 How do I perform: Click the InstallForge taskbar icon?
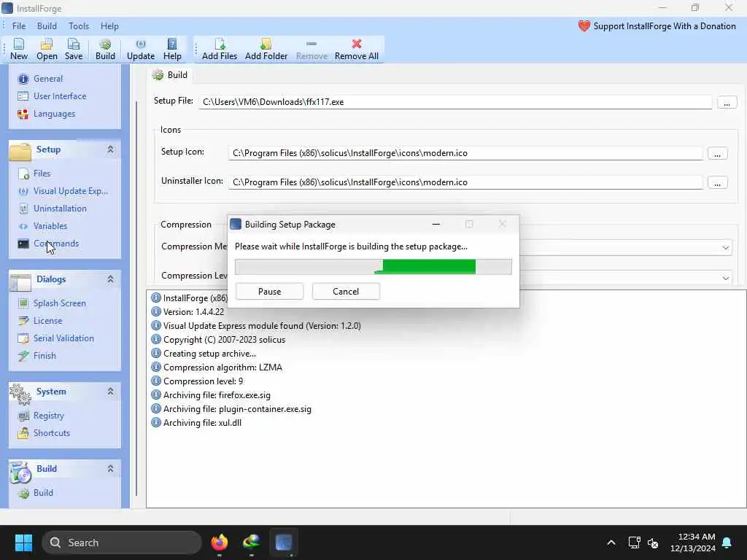(284, 542)
